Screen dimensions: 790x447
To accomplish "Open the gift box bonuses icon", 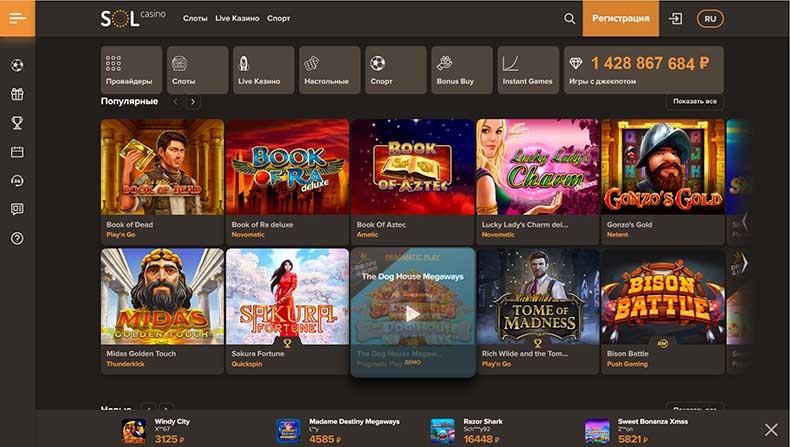I will 17,95.
